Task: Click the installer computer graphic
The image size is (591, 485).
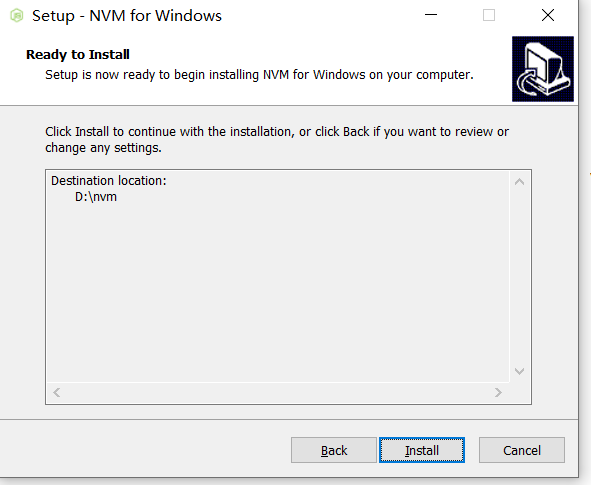Action: pyautogui.click(x=543, y=69)
